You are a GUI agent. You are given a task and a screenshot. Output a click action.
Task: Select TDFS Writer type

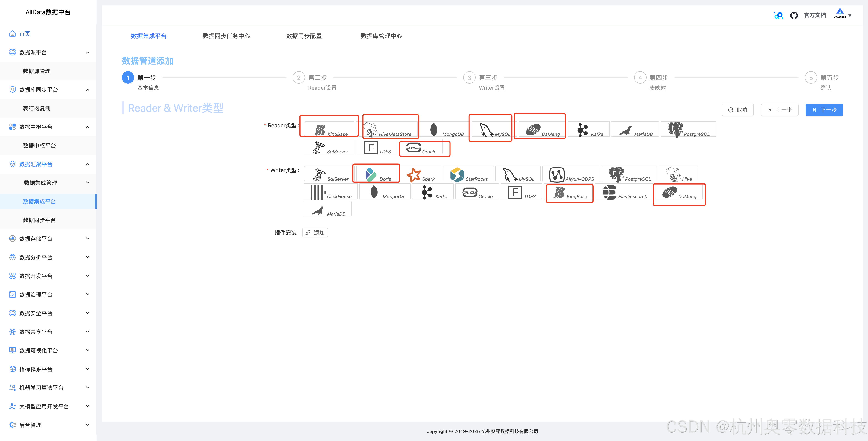[x=521, y=192]
